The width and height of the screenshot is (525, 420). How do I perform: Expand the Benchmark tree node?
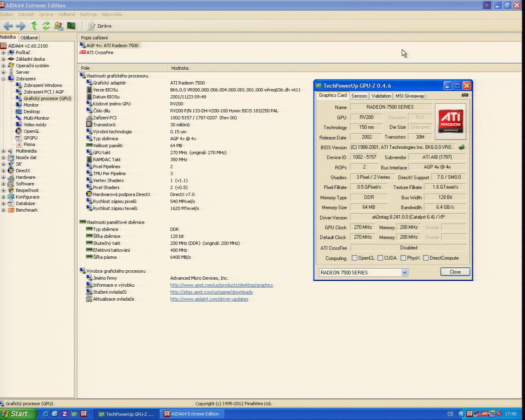(3, 210)
